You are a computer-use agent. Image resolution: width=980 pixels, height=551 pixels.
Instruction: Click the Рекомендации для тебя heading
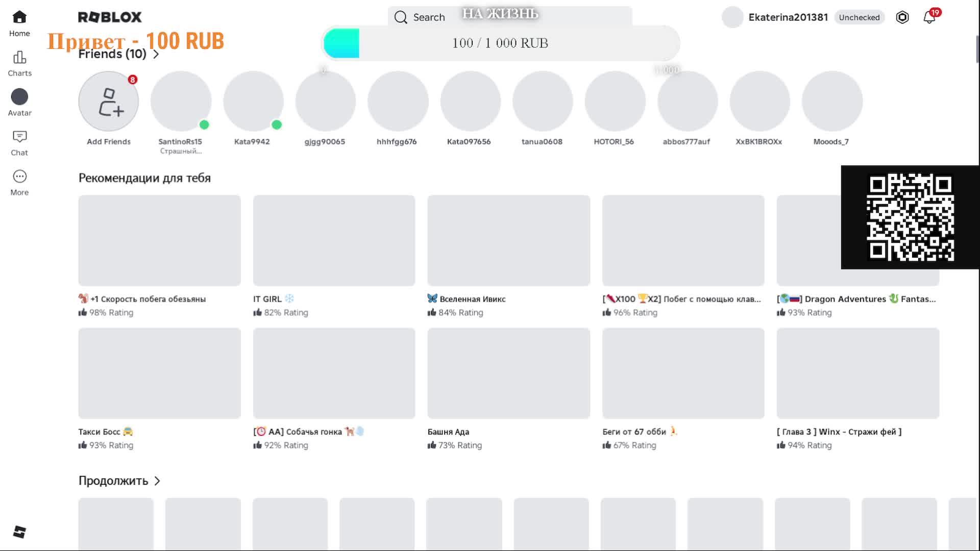click(x=144, y=178)
